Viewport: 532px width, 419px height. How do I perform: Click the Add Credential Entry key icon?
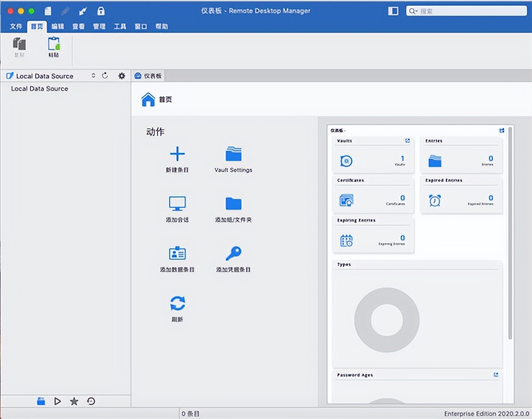(233, 253)
